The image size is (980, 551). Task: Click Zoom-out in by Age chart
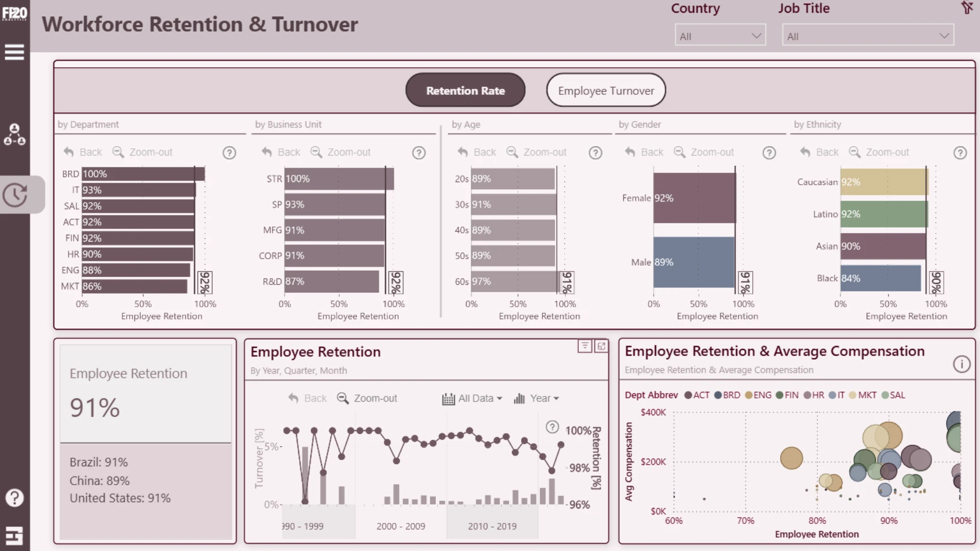pos(536,152)
